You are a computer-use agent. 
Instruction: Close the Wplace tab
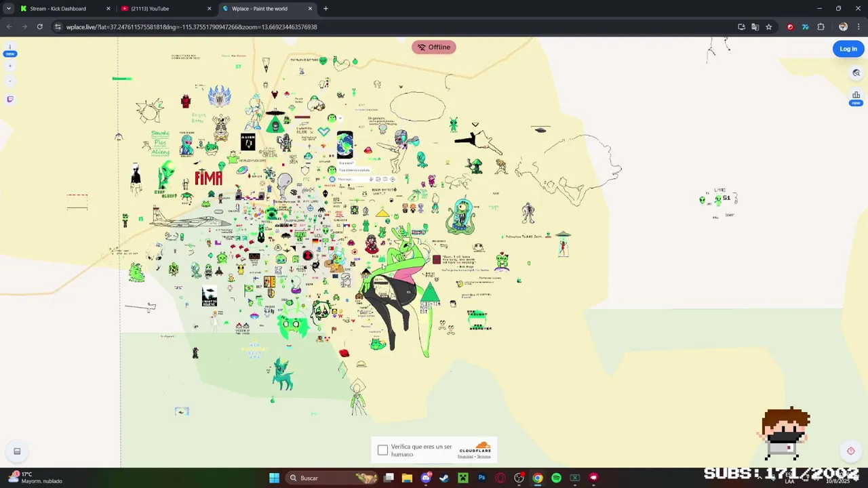tap(311, 9)
